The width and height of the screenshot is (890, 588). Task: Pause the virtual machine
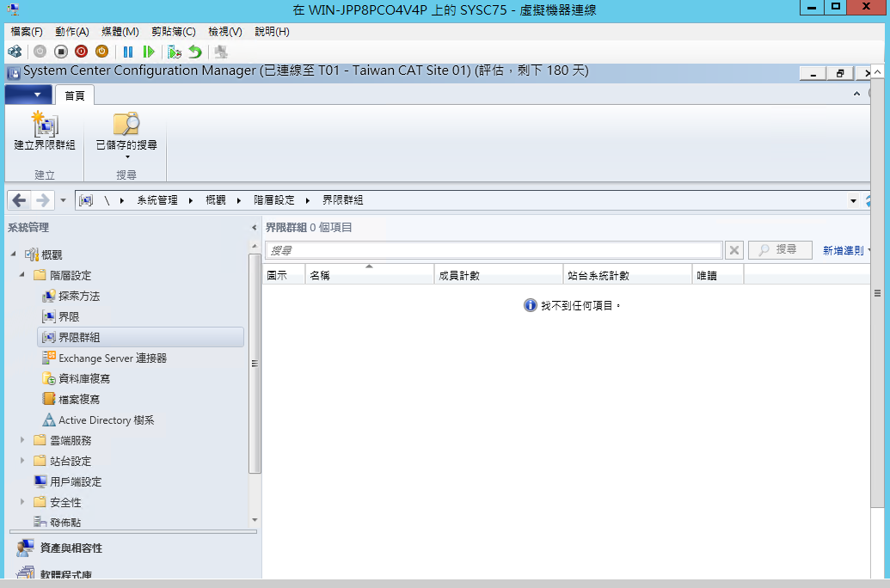(x=128, y=52)
